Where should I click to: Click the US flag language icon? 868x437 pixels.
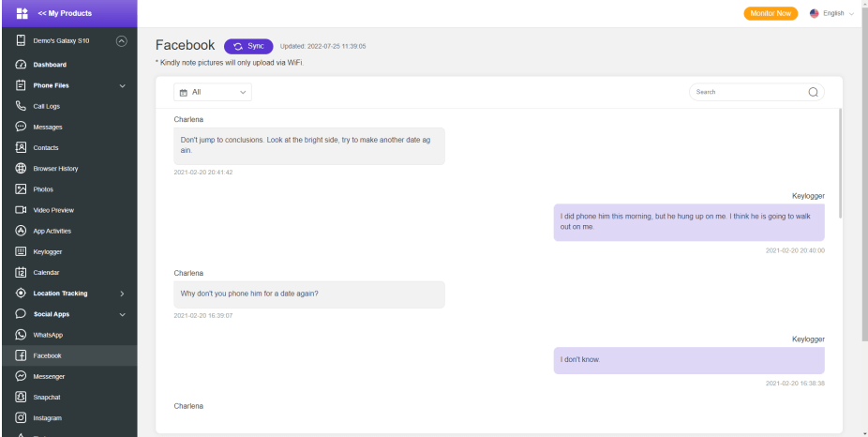815,13
